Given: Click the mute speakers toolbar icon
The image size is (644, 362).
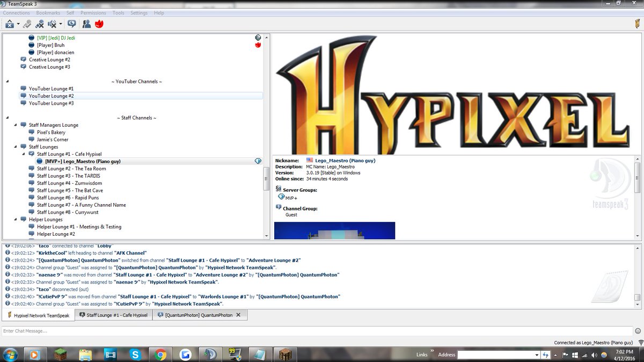Looking at the screenshot, I should tap(52, 24).
